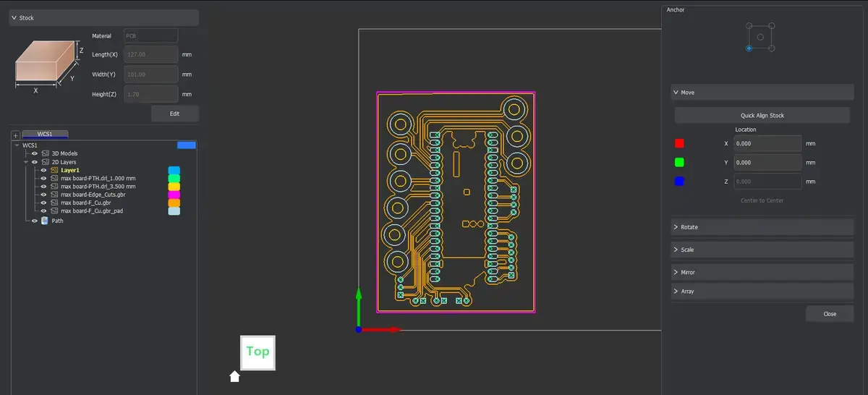Click the stock block diagram image
868x395 pixels.
(49, 67)
